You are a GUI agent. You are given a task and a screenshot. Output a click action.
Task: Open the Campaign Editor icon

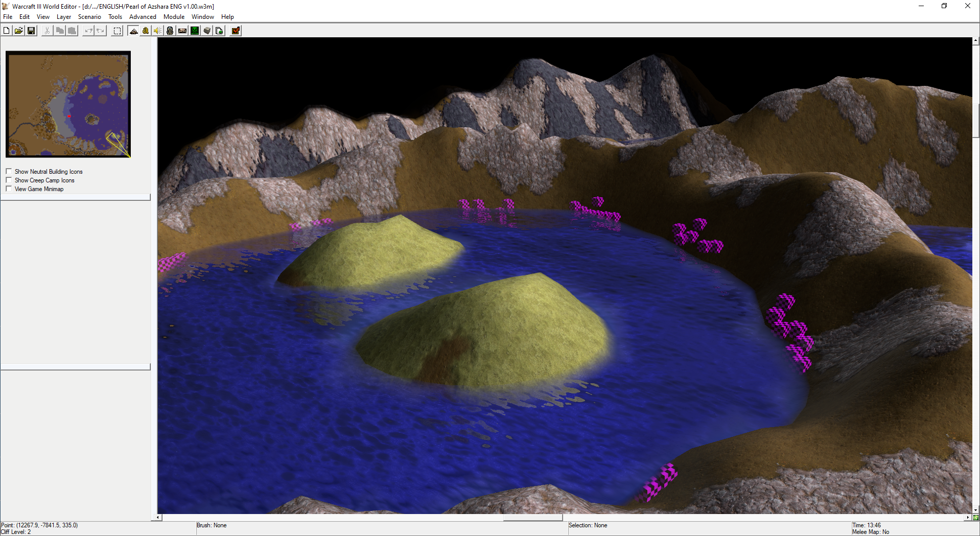(x=182, y=31)
